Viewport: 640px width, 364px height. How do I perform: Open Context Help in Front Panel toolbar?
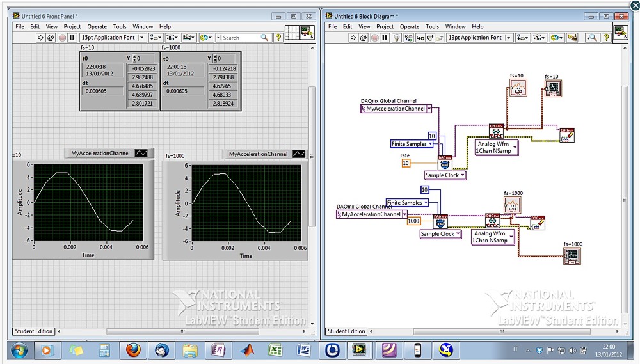pos(278,38)
